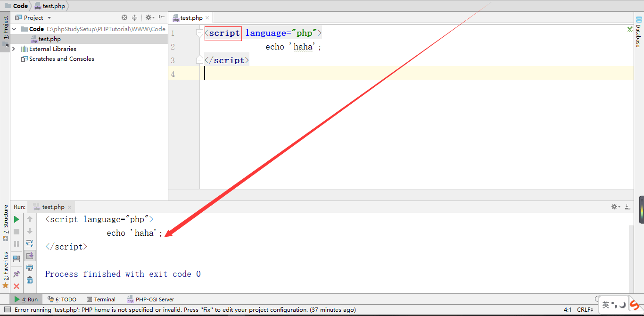This screenshot has width=644, height=316.
Task: Expand External Libraries node
Action: coord(14,49)
